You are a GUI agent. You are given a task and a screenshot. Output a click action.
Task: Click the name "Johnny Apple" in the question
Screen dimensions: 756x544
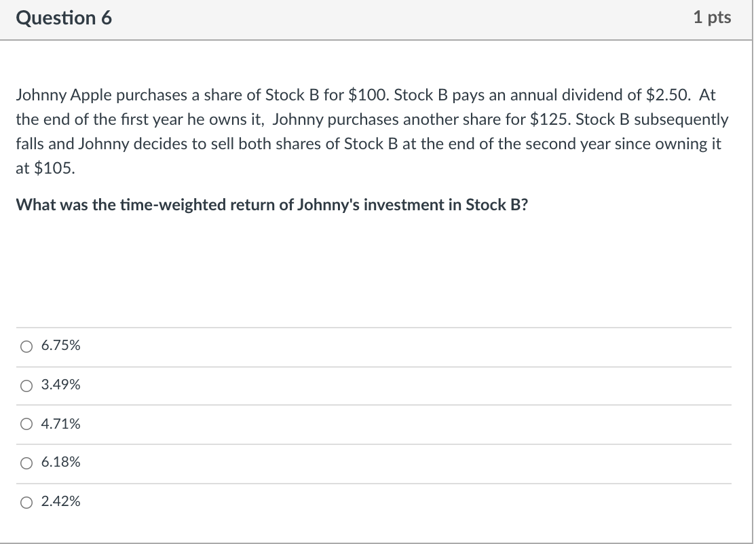pos(56,95)
